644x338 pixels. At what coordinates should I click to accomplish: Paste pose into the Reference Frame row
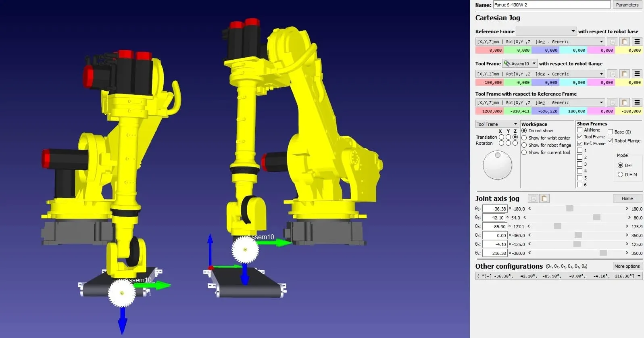tap(625, 42)
